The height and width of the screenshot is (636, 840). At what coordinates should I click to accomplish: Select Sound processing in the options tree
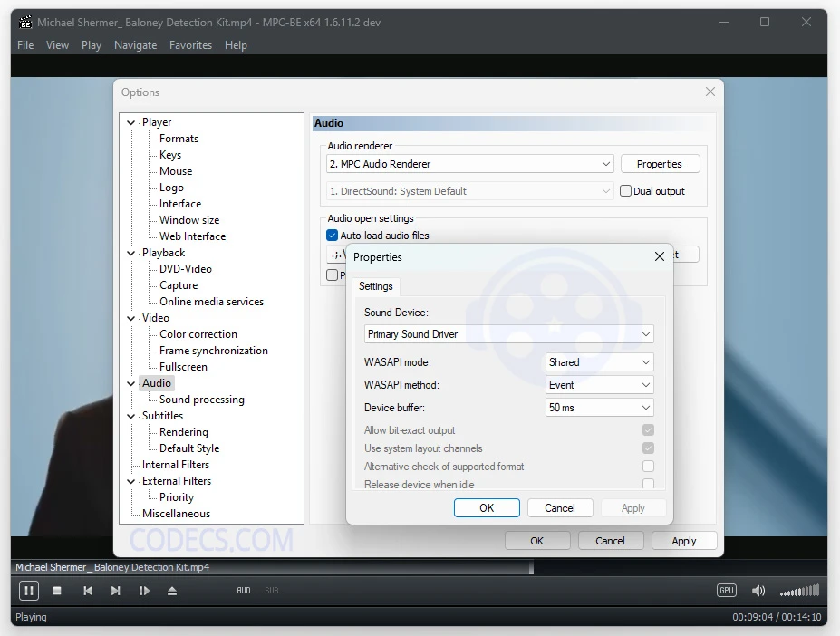[202, 400]
